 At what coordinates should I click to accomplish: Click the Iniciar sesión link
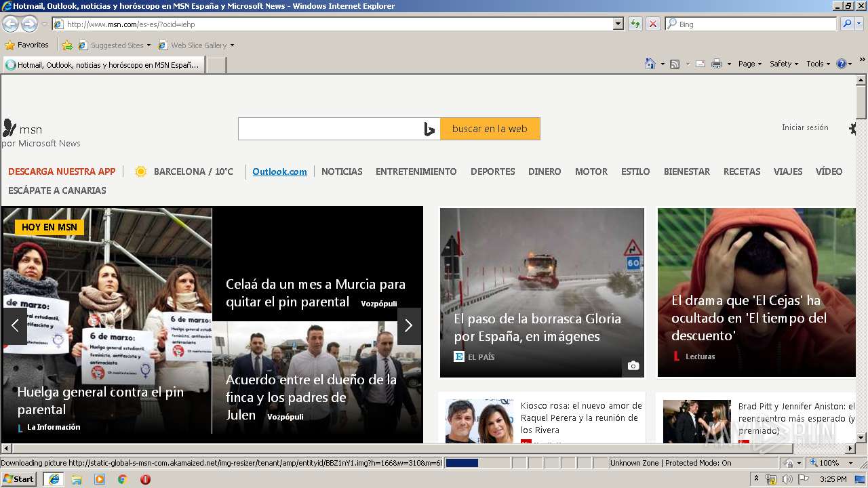[805, 127]
